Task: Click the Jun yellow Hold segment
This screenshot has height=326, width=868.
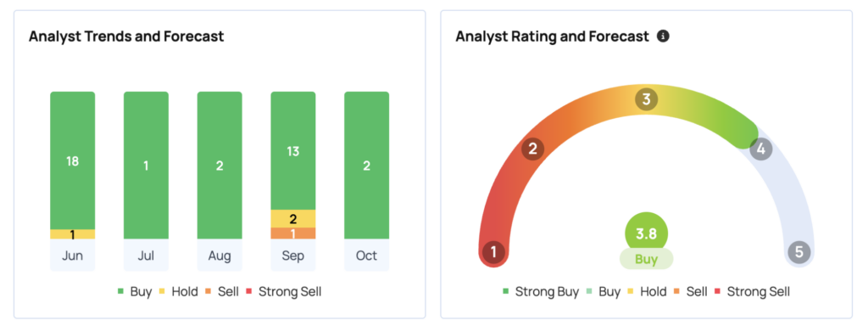Action: tap(73, 234)
